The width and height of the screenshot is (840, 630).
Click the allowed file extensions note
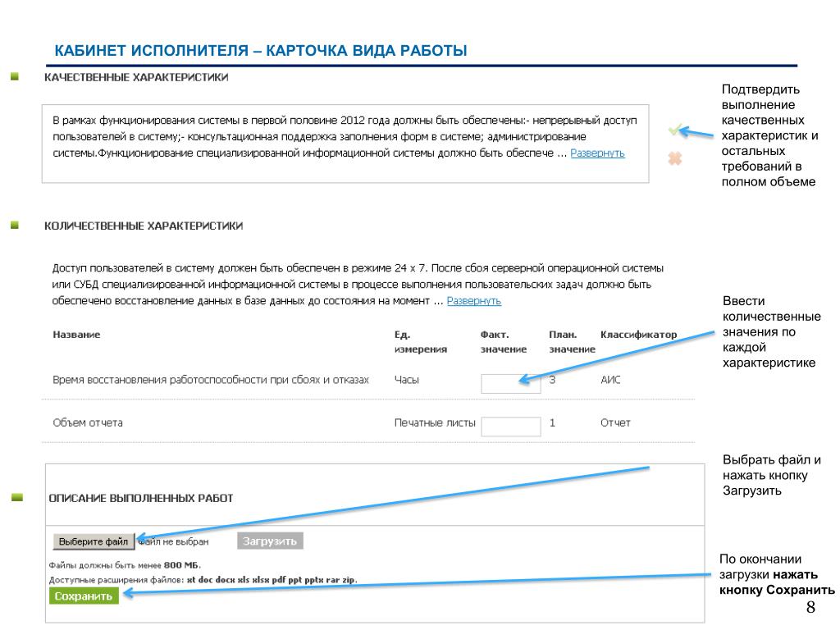pyautogui.click(x=203, y=580)
